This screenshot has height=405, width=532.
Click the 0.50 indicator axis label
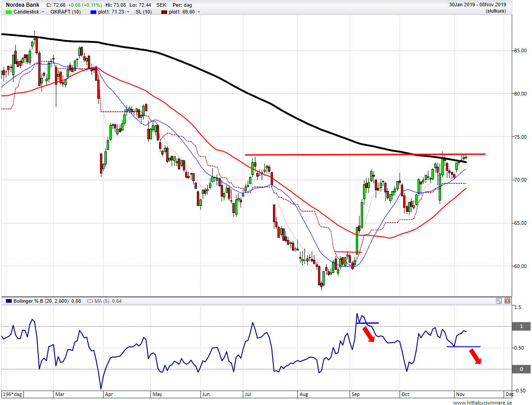pyautogui.click(x=519, y=348)
